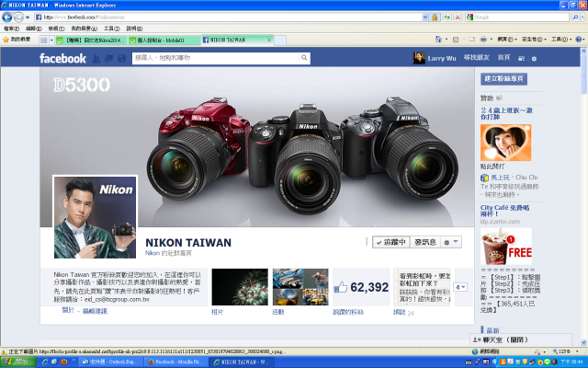
Task: Click the 發訊息 message button
Action: (x=424, y=242)
